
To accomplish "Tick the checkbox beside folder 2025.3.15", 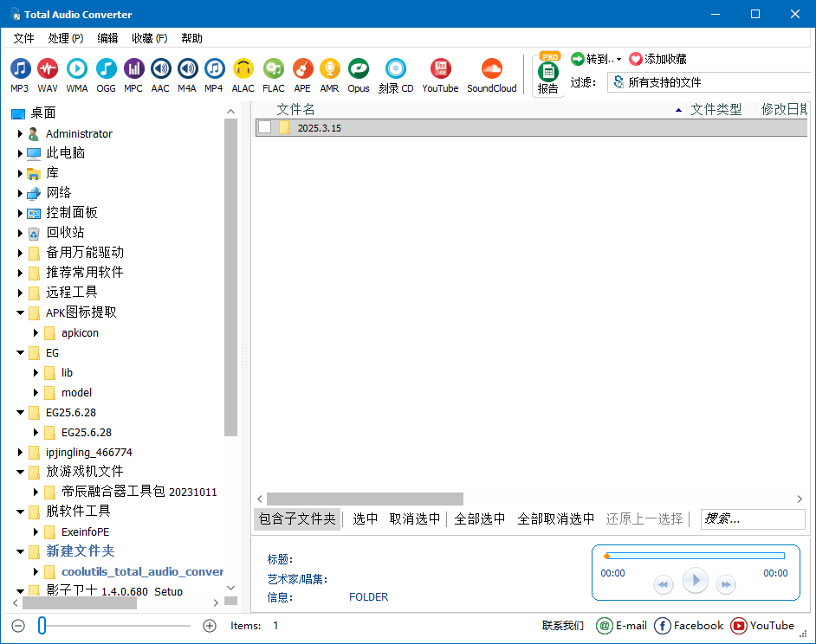I will click(x=266, y=126).
